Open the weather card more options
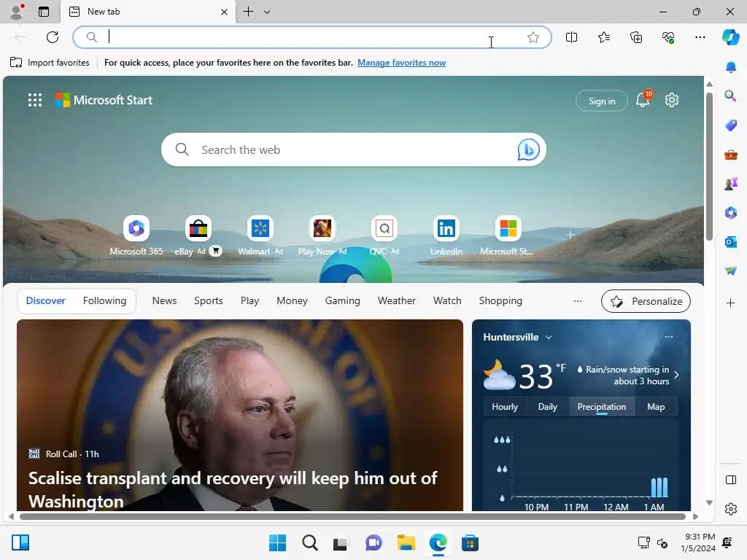 pyautogui.click(x=669, y=337)
